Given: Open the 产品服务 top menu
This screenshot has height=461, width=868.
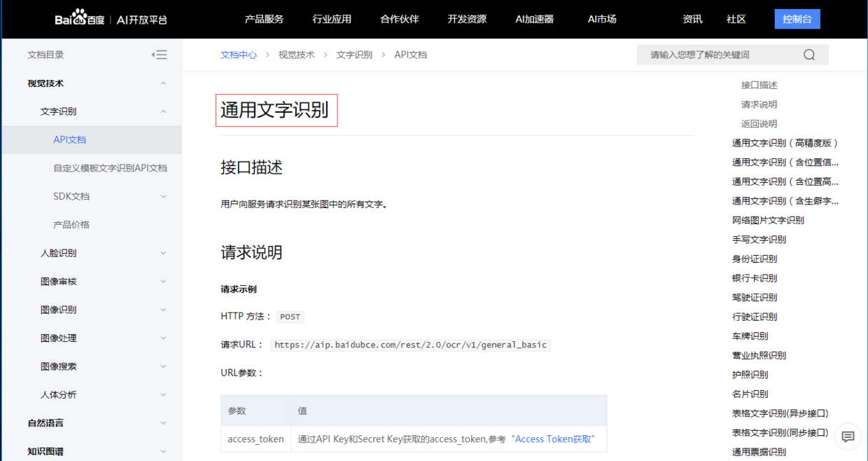Looking at the screenshot, I should [264, 19].
